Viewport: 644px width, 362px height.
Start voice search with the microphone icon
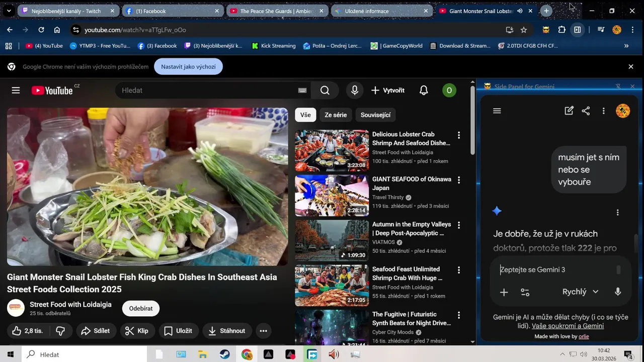click(355, 90)
